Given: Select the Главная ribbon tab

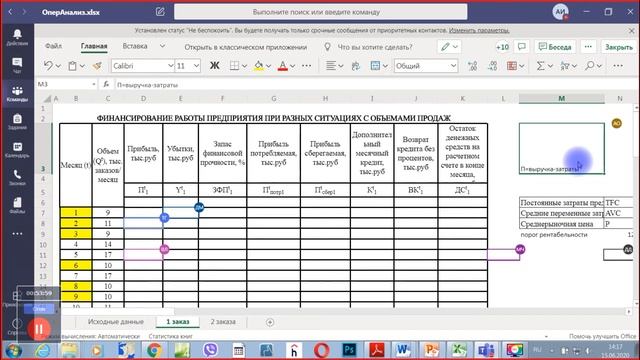Looking at the screenshot, I should pos(94,46).
